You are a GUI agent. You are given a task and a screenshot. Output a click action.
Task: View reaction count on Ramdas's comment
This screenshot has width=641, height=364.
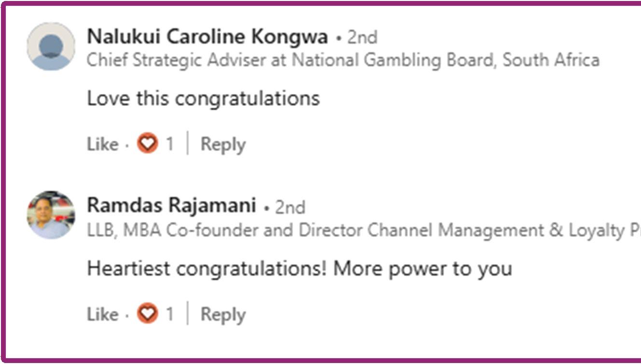point(169,314)
